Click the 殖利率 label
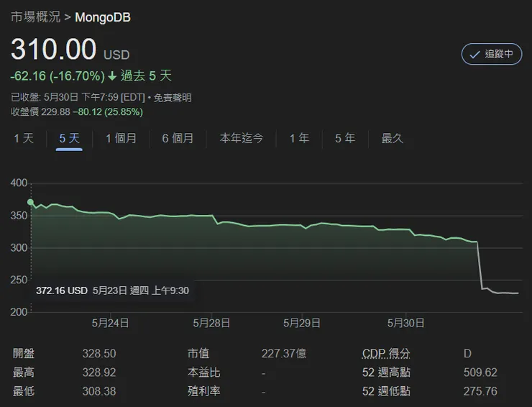The image size is (532, 407). (x=204, y=391)
